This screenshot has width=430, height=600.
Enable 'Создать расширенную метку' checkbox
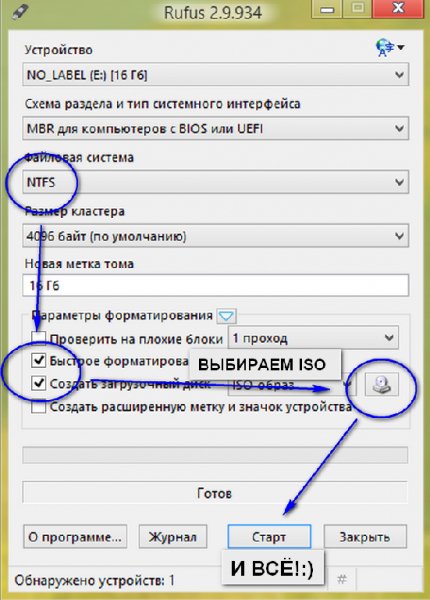click(x=38, y=406)
